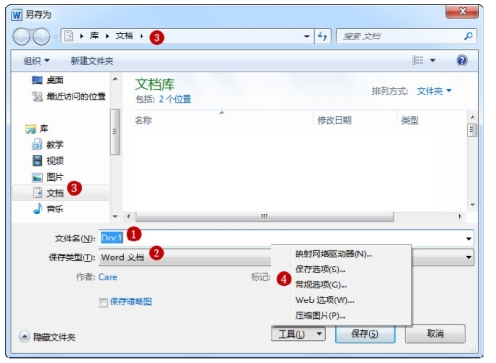The height and width of the screenshot is (363, 496).
Task: Expand the 保存类型 dropdown
Action: click(x=468, y=257)
